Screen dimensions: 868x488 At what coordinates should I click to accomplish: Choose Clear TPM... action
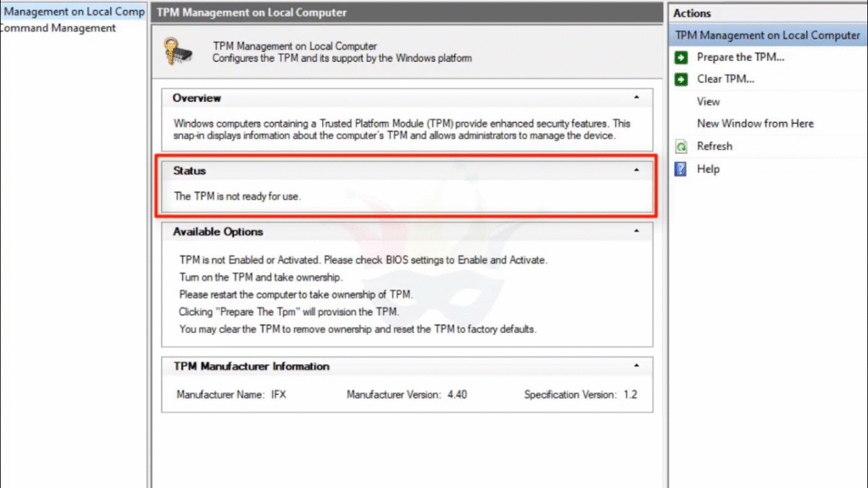(x=726, y=79)
